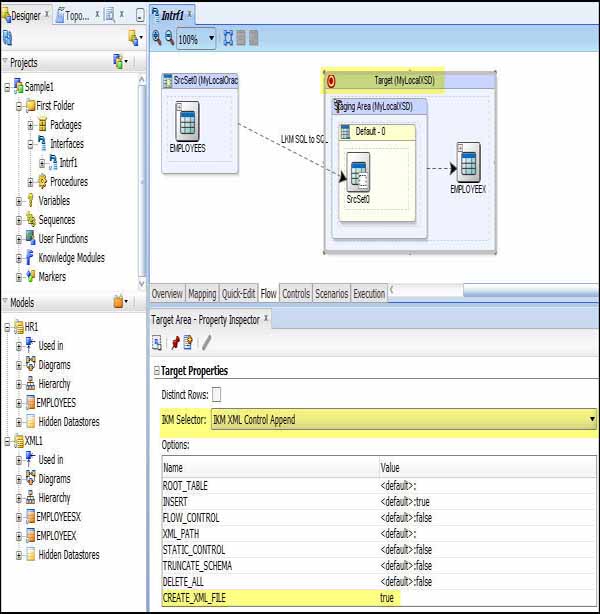Click the find icon in Property Inspector toolbar
Screen dimensions: 600x614
point(157,343)
